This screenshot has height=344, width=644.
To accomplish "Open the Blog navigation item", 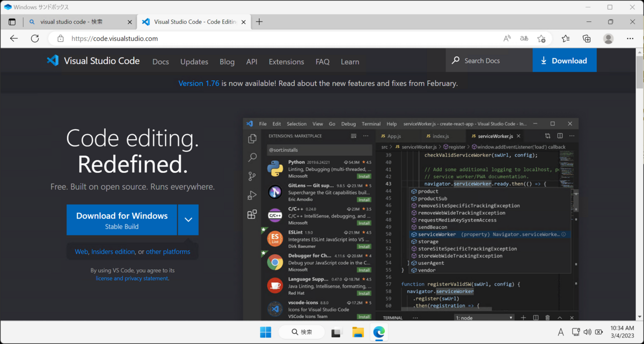I will click(227, 62).
